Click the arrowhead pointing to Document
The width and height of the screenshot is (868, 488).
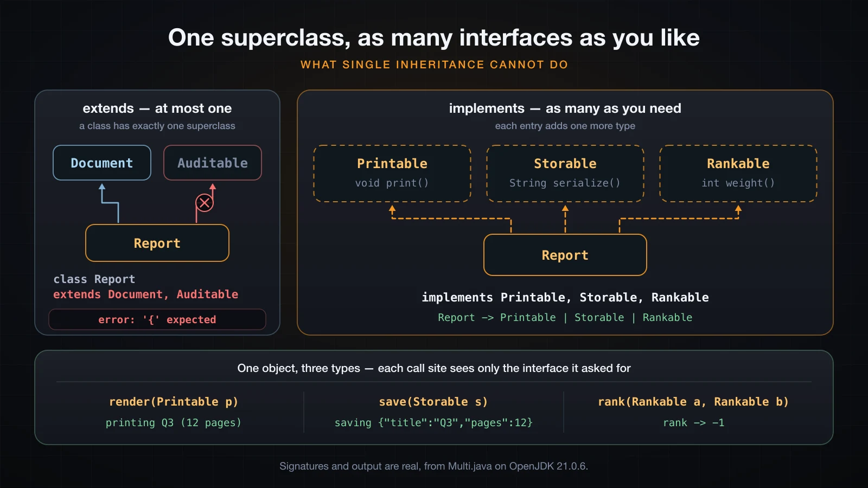pyautogui.click(x=102, y=187)
